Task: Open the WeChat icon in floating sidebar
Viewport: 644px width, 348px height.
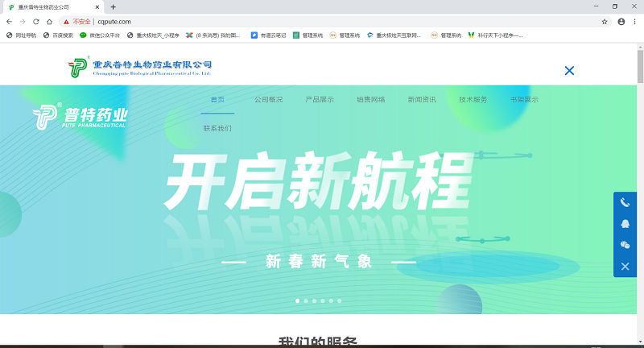Action: [x=625, y=245]
